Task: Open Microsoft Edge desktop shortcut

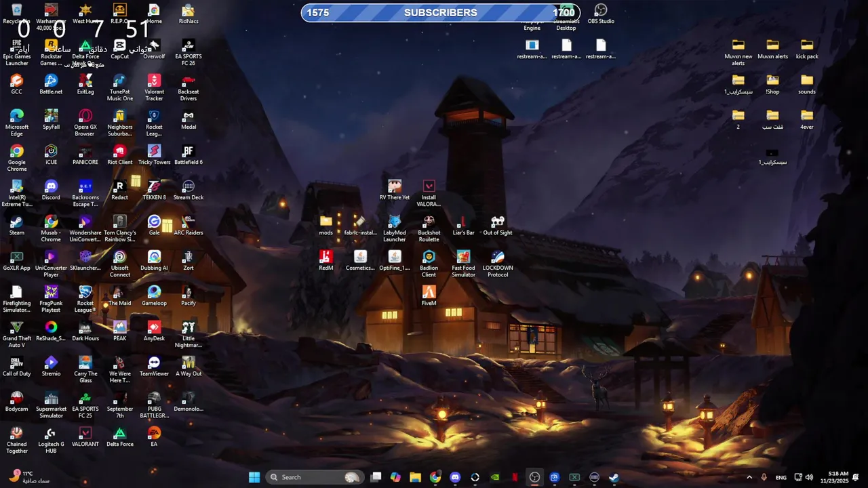Action: [17, 122]
